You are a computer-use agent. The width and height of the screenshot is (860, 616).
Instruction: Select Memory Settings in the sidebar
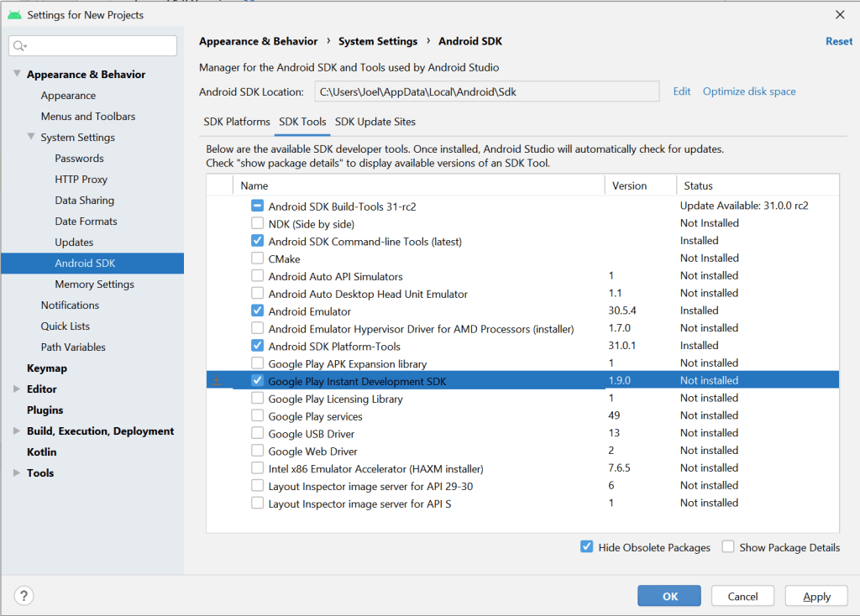[94, 285]
